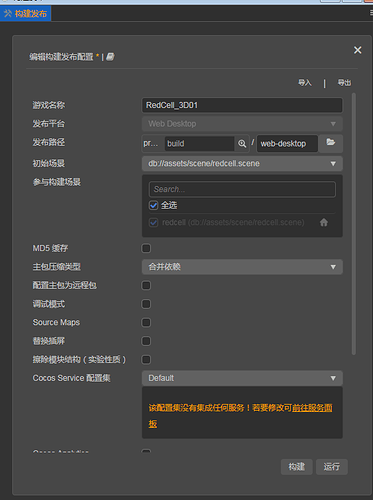
Task: Enable the 替换插屏 checkbox
Action: (146, 341)
